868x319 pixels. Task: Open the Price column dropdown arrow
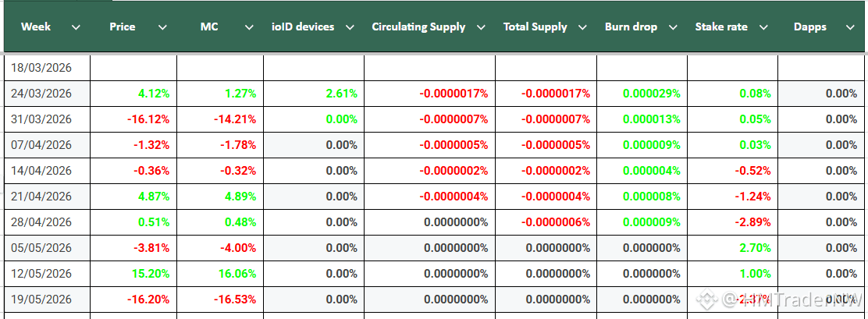[x=162, y=27]
